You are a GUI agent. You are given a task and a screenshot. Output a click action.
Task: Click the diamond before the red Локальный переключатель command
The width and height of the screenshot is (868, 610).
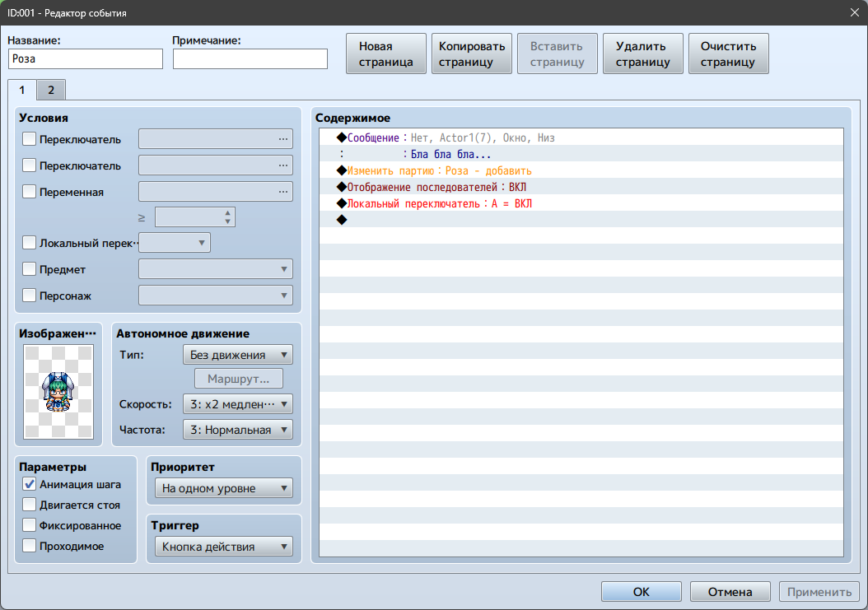342,203
